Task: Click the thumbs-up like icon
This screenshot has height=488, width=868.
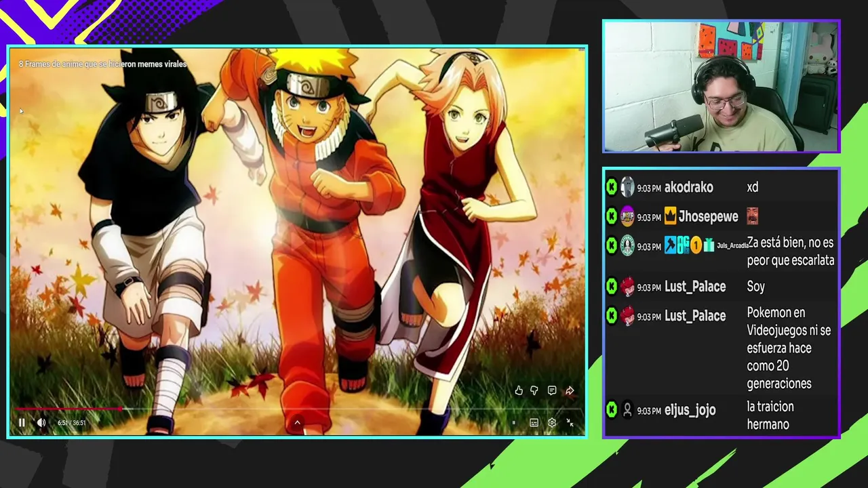Action: pyautogui.click(x=519, y=390)
